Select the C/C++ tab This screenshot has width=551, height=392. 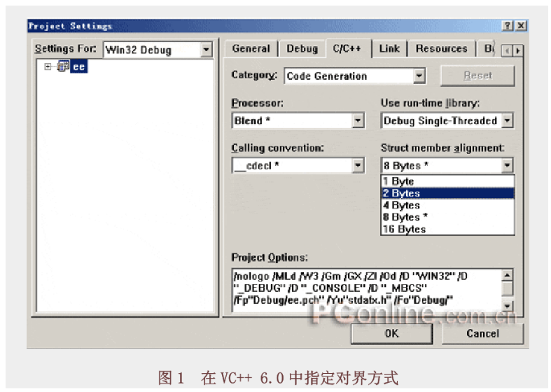(347, 48)
